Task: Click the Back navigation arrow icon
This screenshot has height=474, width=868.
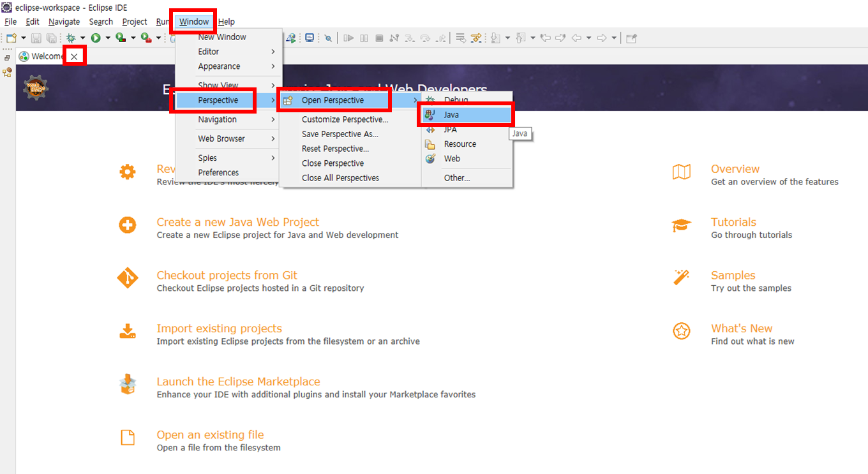Action: pos(576,38)
